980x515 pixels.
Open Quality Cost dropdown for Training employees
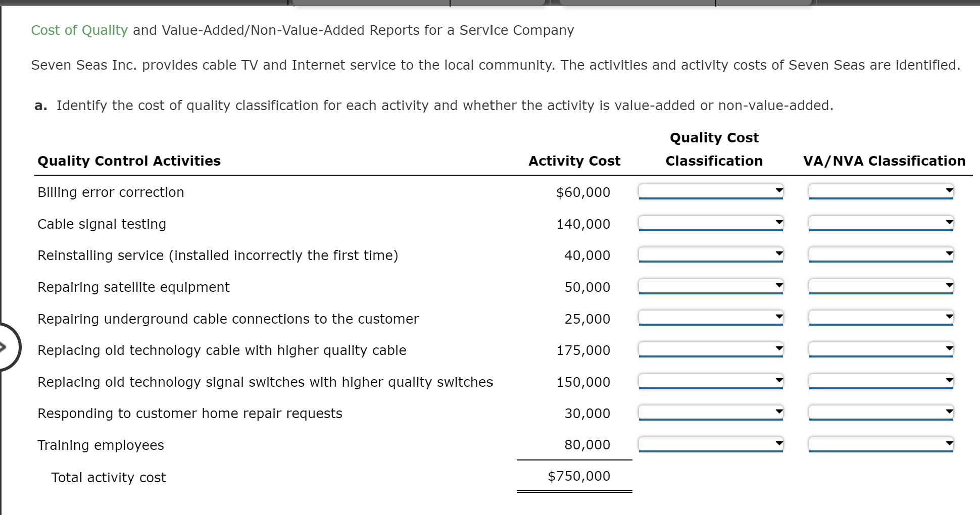(711, 444)
